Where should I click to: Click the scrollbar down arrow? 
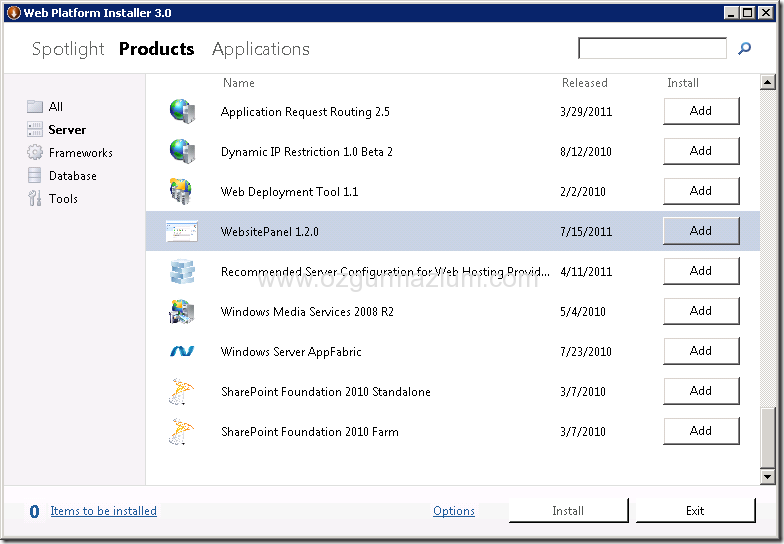click(x=768, y=476)
